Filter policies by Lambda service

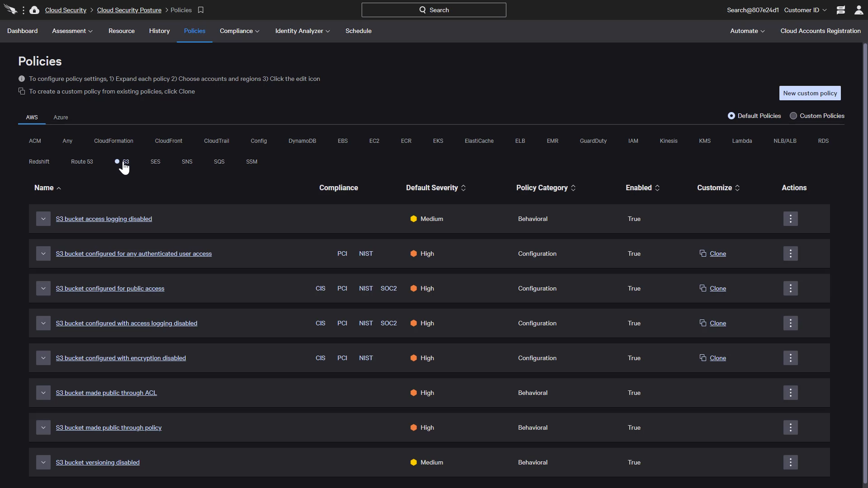(x=742, y=141)
